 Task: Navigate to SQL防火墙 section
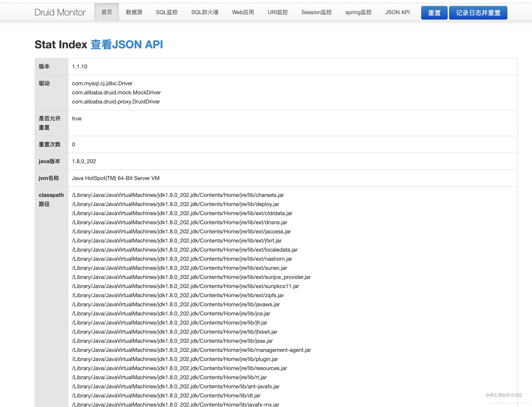205,12
